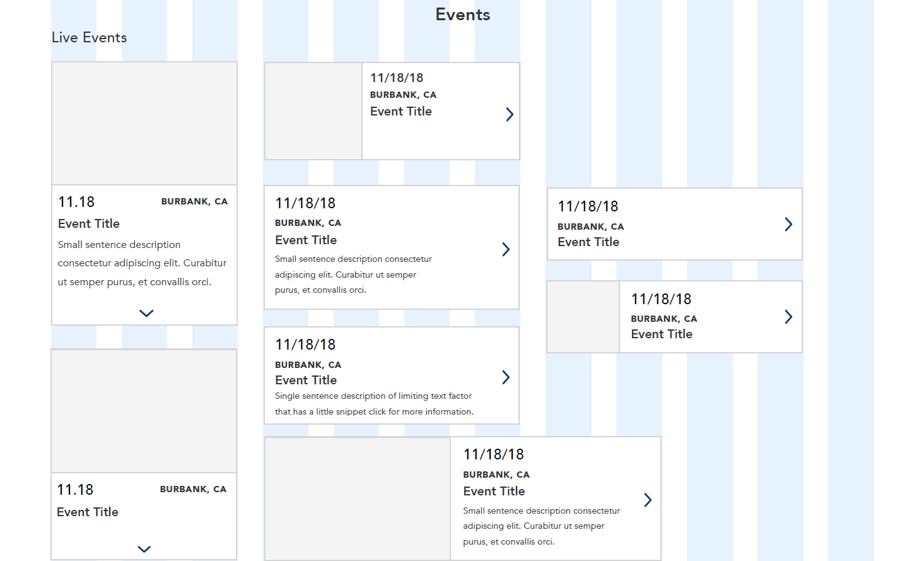924x561 pixels.
Task: Open image placeholder of second Live Events card
Action: pyautogui.click(x=144, y=411)
